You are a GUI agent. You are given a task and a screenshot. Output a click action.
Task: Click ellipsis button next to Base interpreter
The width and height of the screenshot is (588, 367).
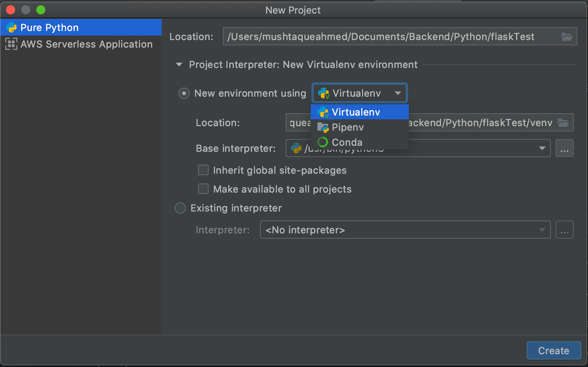click(x=565, y=148)
